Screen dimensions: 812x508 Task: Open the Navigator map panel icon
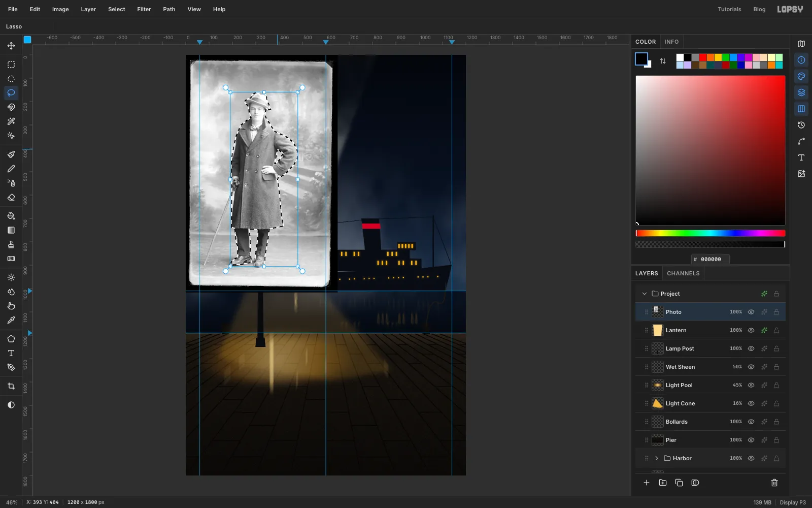coord(801,44)
